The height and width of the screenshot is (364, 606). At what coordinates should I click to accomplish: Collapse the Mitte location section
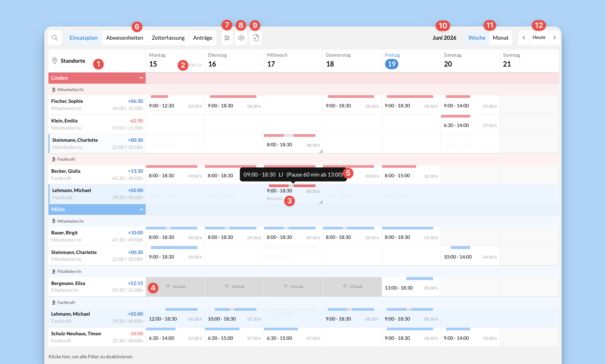141,209
